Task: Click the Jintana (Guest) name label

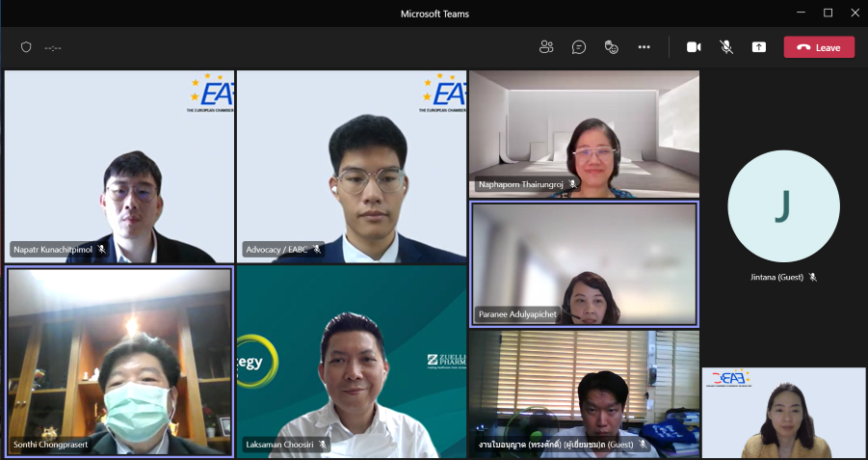Action: click(x=776, y=277)
